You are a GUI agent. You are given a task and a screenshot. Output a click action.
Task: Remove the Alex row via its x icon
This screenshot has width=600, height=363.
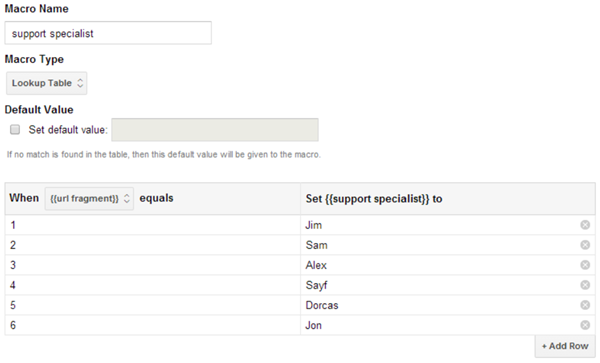(x=585, y=265)
